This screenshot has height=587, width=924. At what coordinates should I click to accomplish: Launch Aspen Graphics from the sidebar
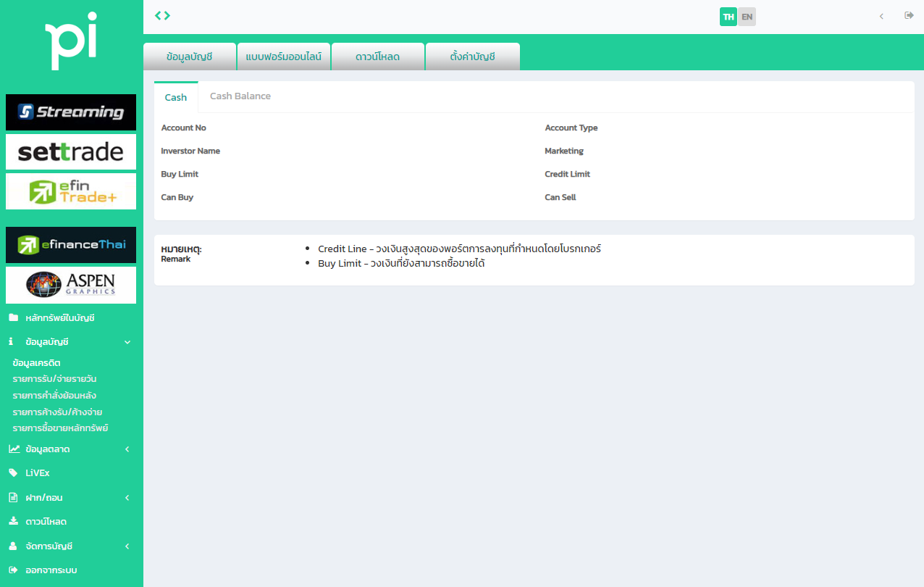70,285
